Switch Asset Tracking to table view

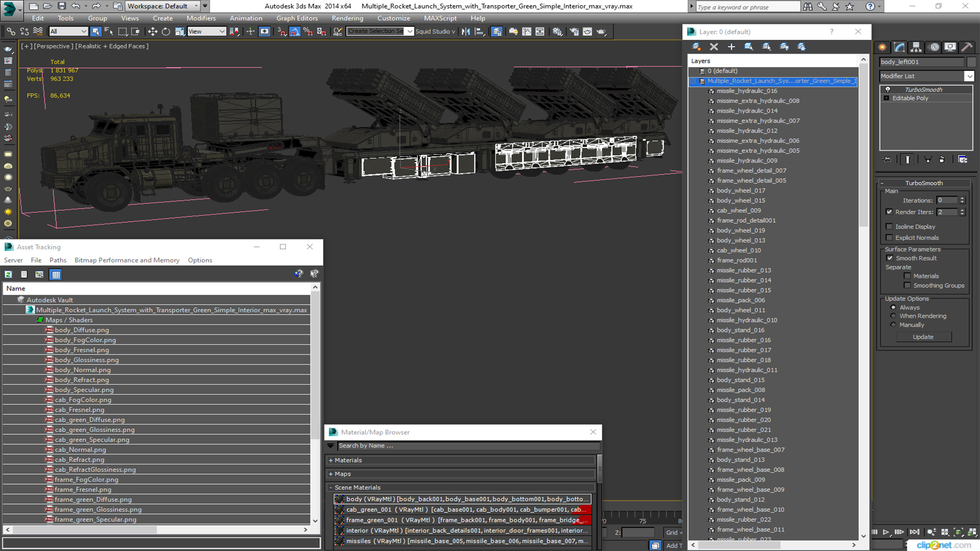[56, 274]
